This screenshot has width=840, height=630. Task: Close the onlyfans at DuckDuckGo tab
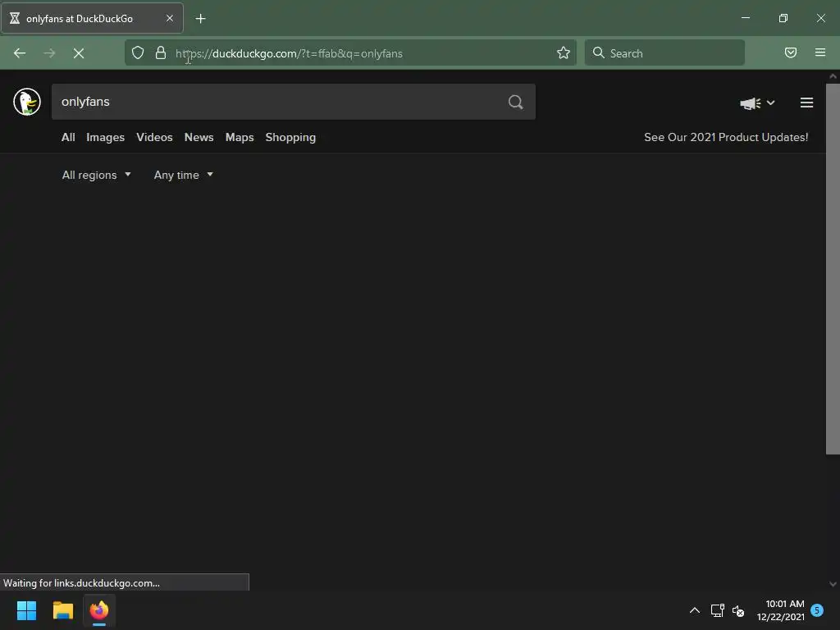click(x=169, y=18)
